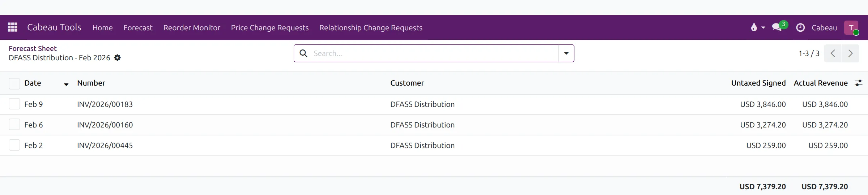Open invoice INV/2026/00445

[x=105, y=146]
